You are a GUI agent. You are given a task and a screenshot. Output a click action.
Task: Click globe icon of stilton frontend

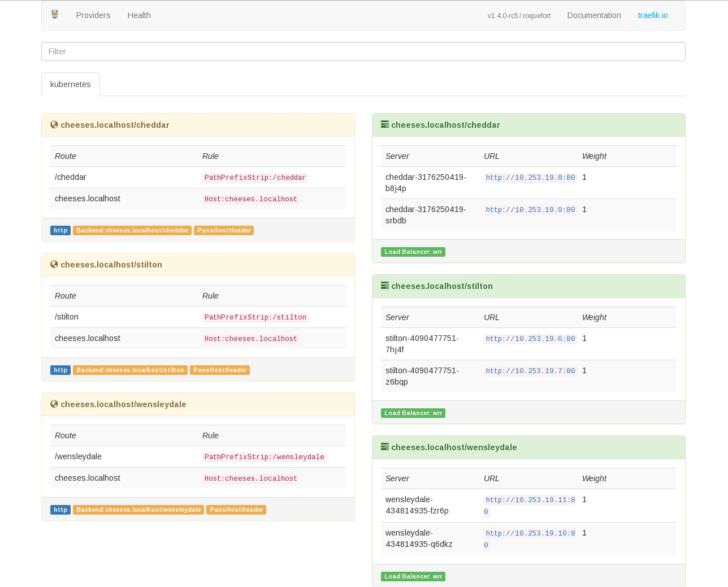click(54, 265)
